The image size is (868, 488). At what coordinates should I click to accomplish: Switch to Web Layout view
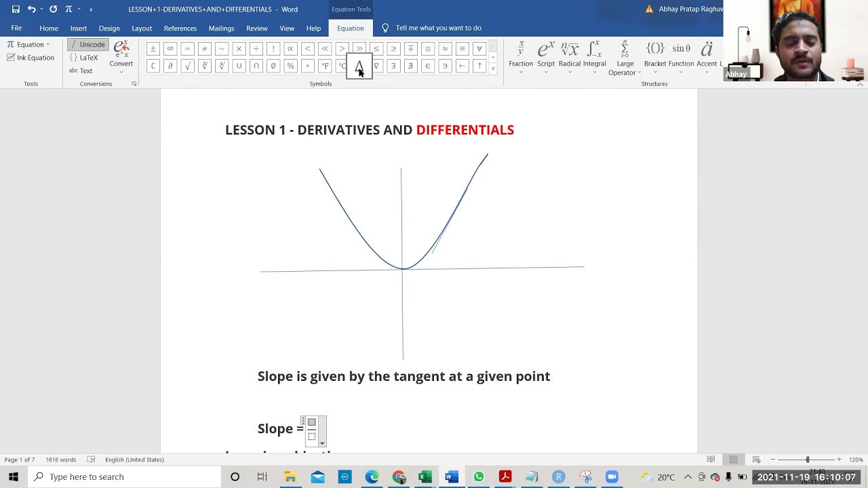[x=756, y=460]
